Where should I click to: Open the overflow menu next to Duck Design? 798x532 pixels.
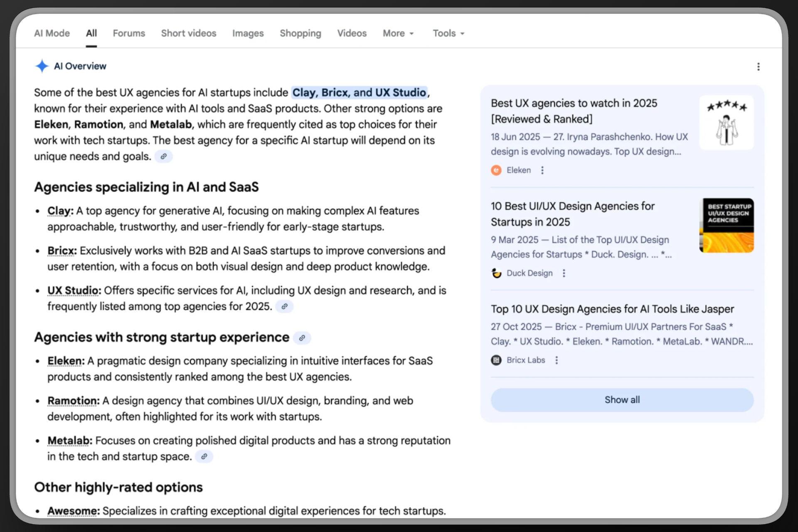[x=564, y=273]
